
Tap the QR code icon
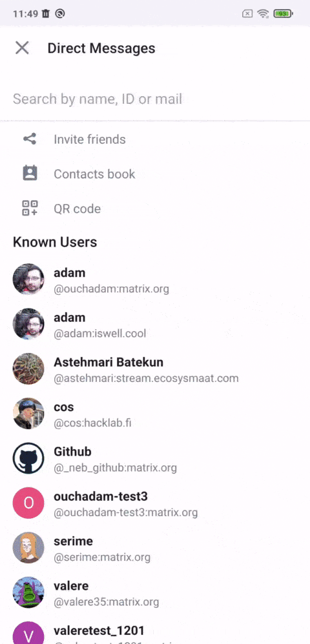pyautogui.click(x=30, y=208)
